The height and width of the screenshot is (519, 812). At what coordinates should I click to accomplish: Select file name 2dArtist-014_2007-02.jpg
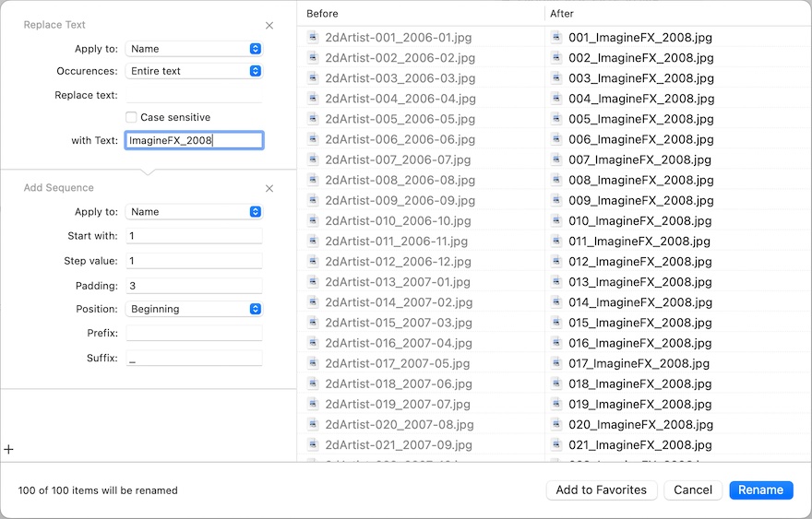tap(399, 301)
